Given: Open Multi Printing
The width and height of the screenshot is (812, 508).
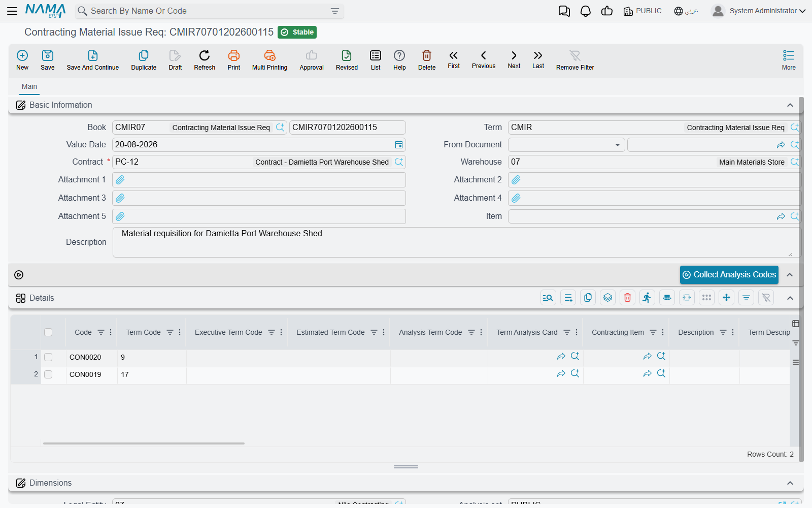Looking at the screenshot, I should [269, 60].
